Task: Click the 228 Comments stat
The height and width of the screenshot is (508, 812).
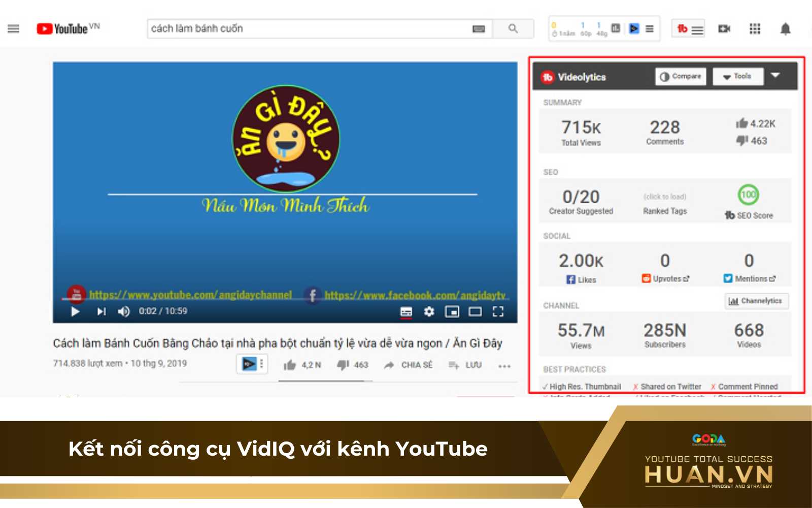Action: click(x=665, y=132)
